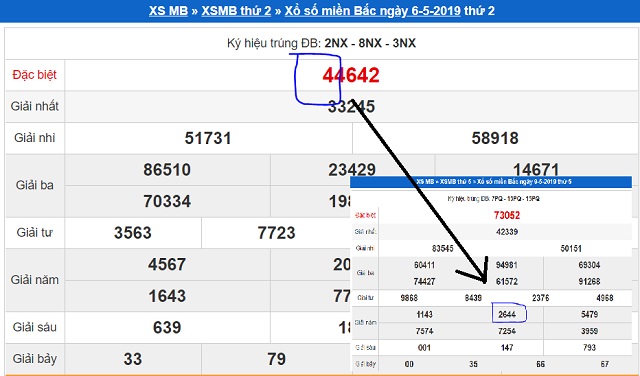Click the special prize number 44642
Image resolution: width=640 pixels, height=376 pixels.
[351, 75]
